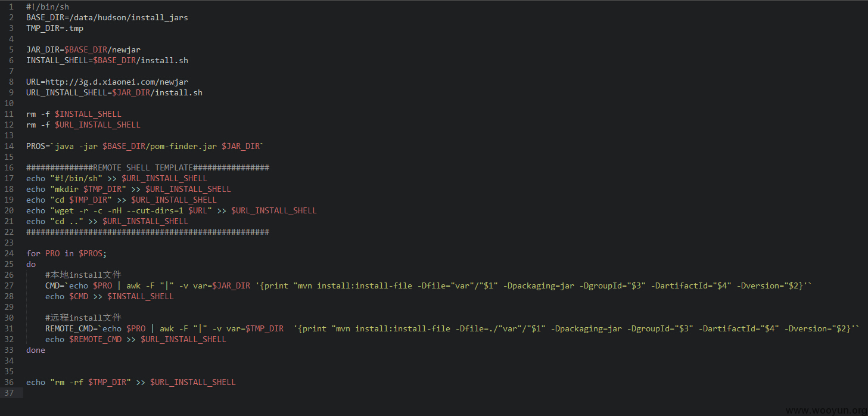
Task: Click the 'do' keyword on line 25
Action: 31,264
